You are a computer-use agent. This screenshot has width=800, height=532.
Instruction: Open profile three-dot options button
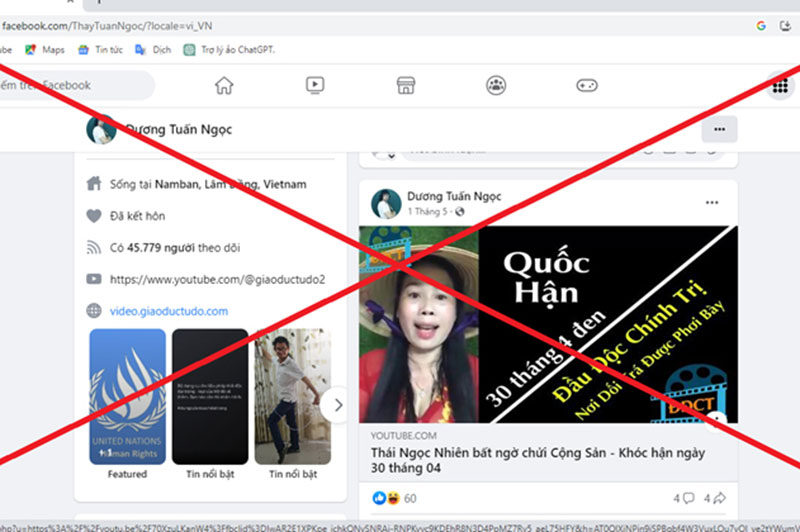[x=719, y=130]
